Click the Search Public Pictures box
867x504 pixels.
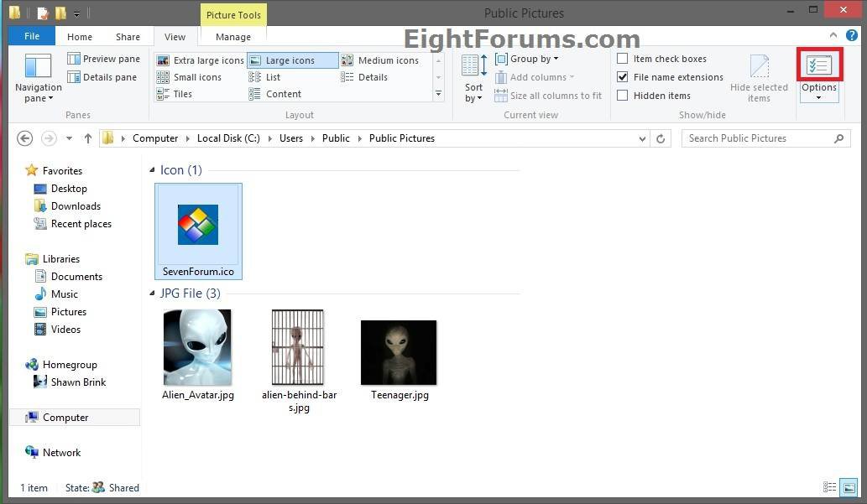pyautogui.click(x=765, y=138)
